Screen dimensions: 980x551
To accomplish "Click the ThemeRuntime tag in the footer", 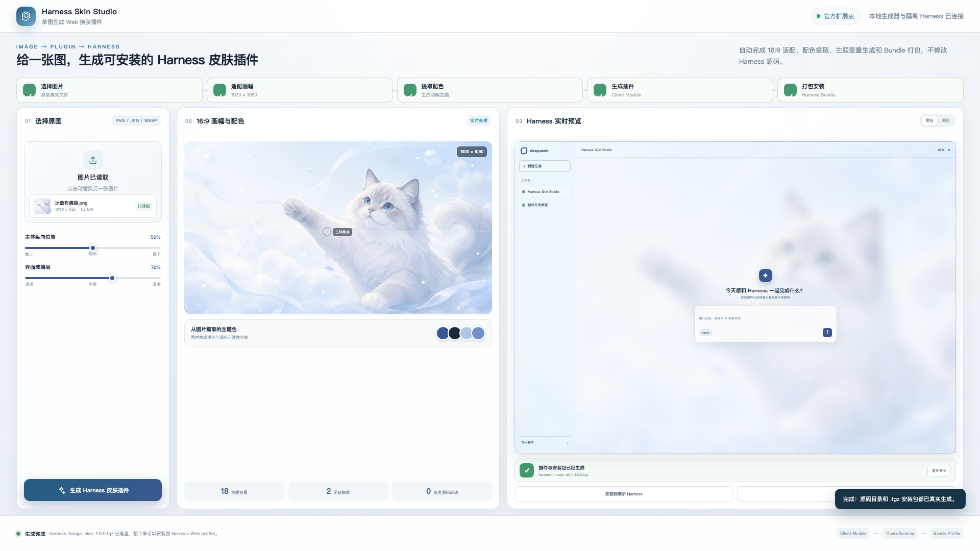I will [x=900, y=534].
